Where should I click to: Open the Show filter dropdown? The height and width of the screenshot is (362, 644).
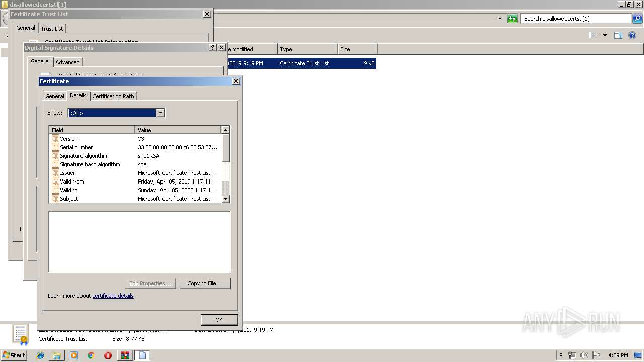(x=160, y=113)
